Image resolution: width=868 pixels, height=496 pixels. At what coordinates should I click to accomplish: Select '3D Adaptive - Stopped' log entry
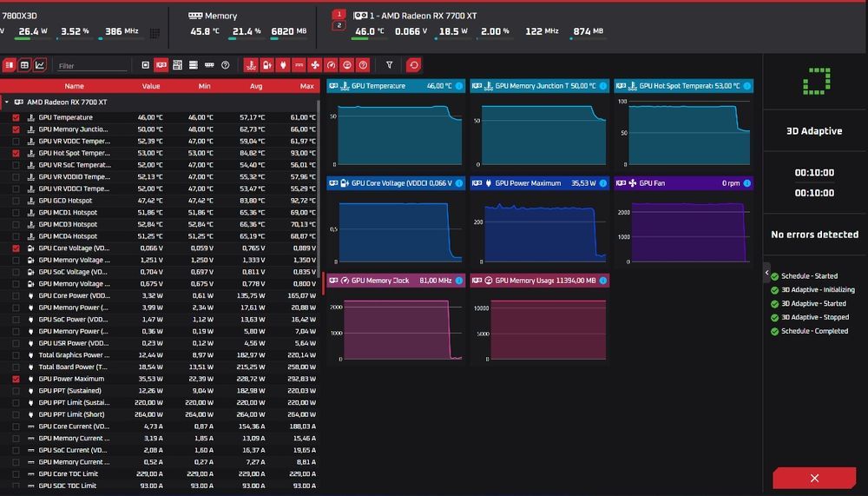(815, 318)
